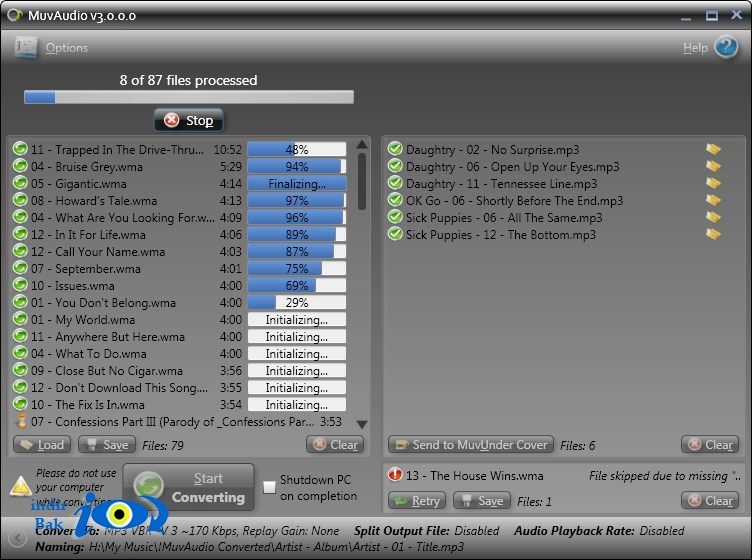The image size is (752, 560).
Task: Open the Options menu
Action: click(x=67, y=48)
